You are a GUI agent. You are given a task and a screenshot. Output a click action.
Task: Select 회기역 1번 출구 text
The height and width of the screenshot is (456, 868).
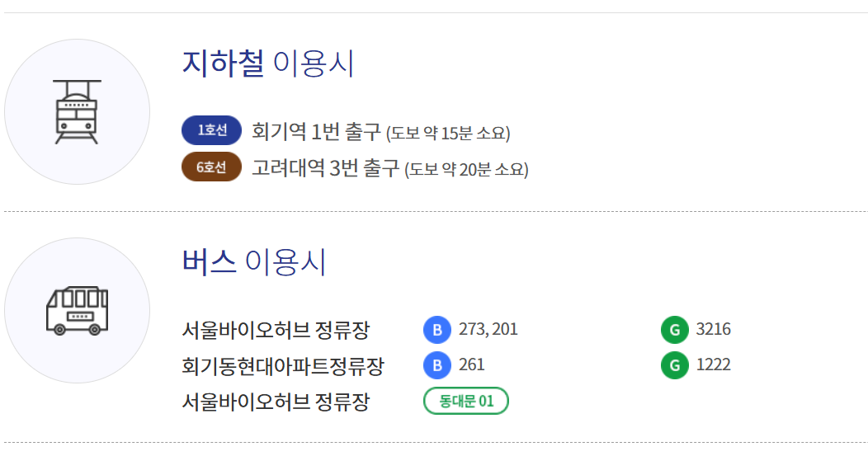[x=316, y=132]
